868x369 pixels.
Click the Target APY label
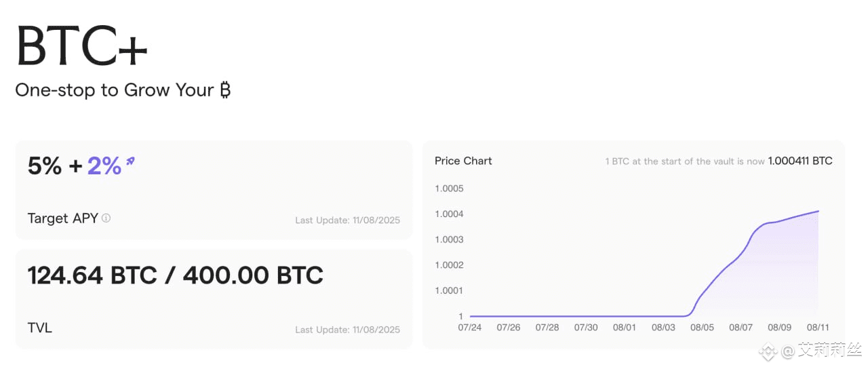coord(63,218)
